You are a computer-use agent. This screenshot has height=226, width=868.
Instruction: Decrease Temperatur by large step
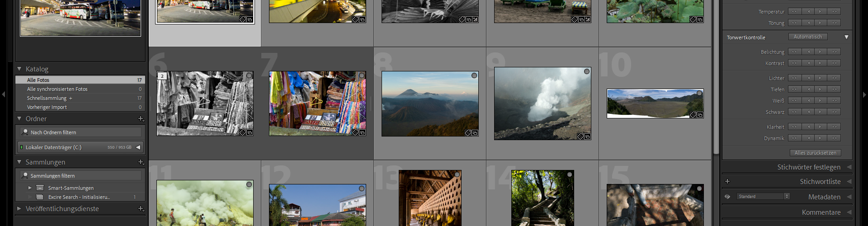[795, 11]
